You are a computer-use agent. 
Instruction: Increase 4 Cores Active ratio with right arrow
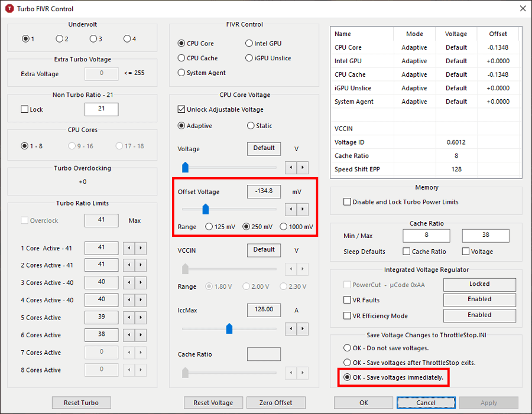[141, 300]
